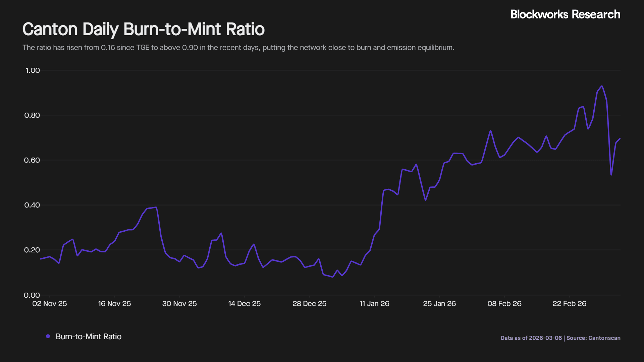Click the Blockworks Research logo

click(565, 15)
